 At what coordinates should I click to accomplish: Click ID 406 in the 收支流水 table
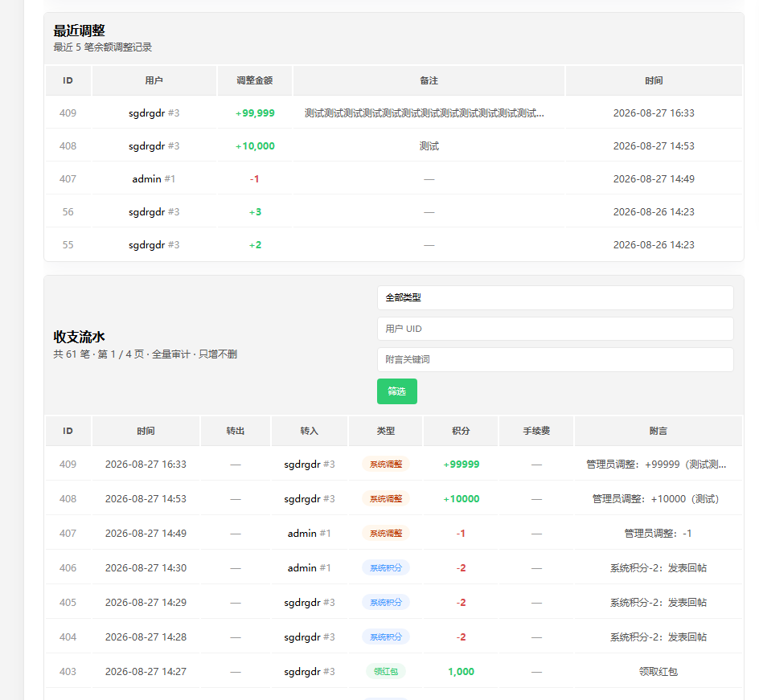click(68, 568)
